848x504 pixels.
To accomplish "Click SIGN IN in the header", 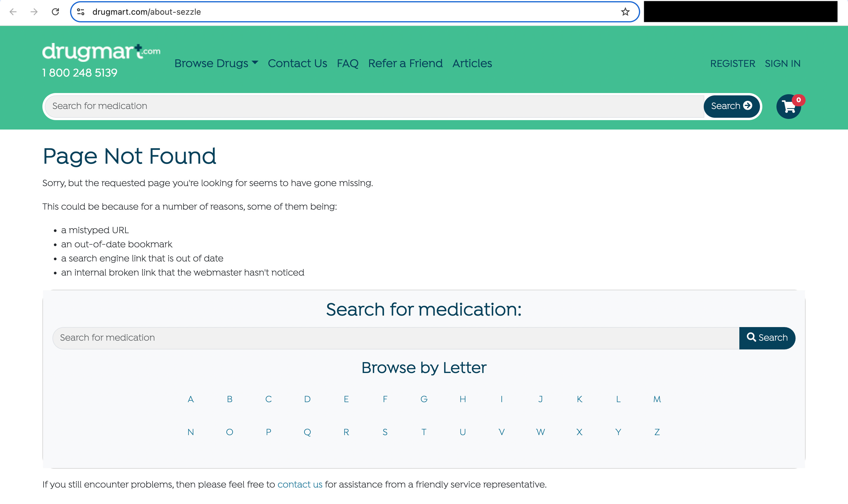I will tap(782, 64).
